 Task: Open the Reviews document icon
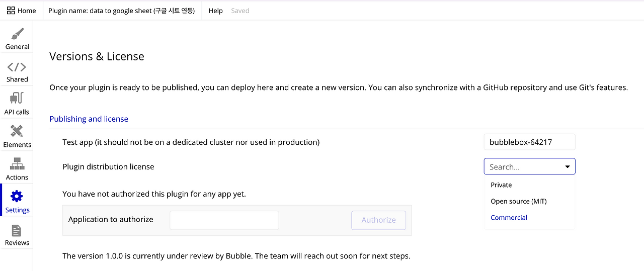pyautogui.click(x=17, y=230)
